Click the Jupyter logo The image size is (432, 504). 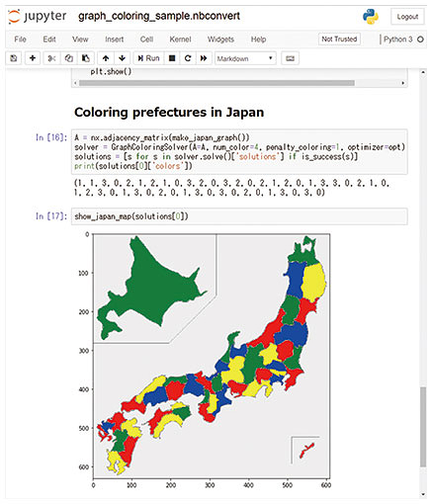tap(38, 17)
